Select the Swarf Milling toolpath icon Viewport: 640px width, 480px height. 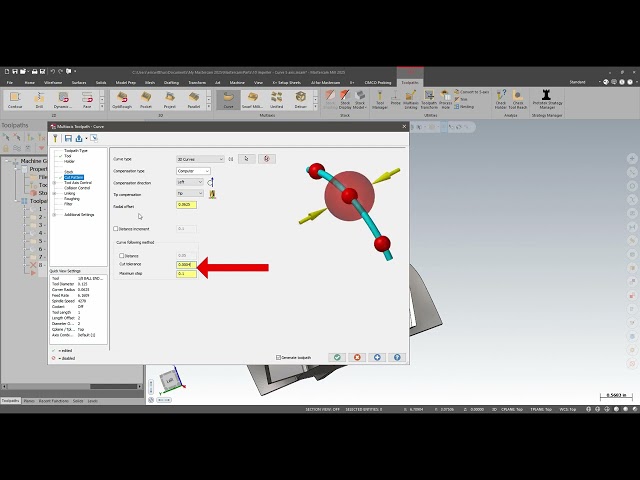252,100
